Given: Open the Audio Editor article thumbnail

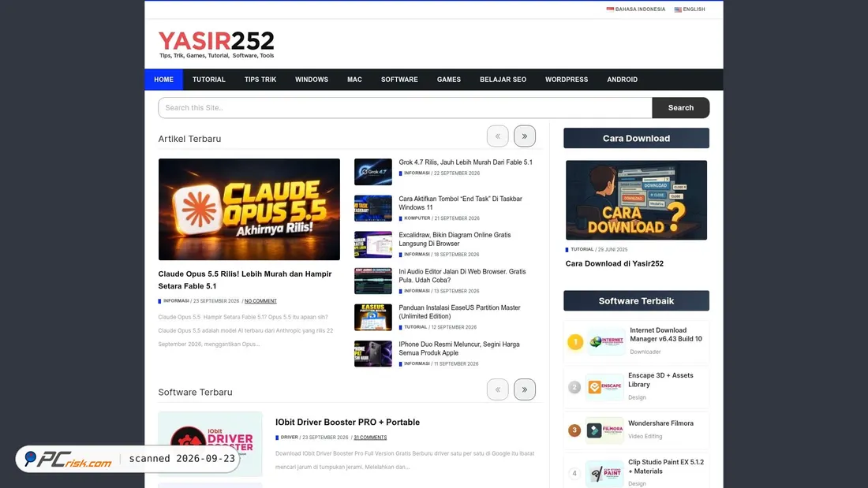Looking at the screenshot, I should (373, 281).
